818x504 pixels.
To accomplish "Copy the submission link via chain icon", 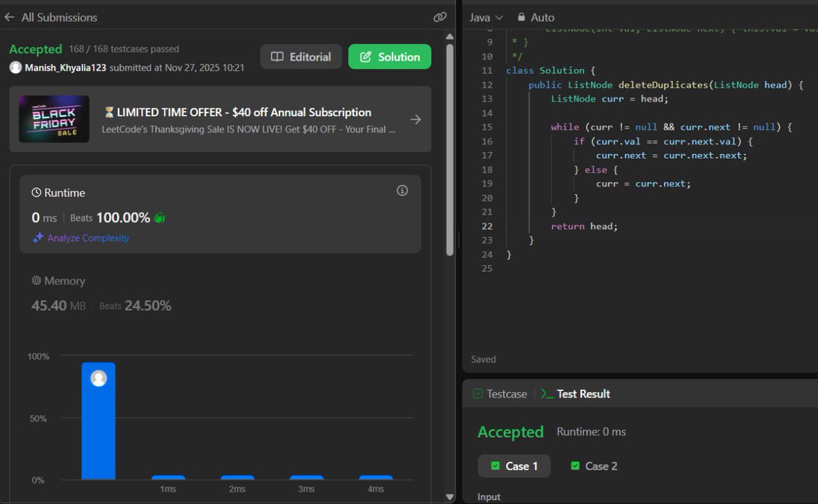I will pyautogui.click(x=440, y=16).
